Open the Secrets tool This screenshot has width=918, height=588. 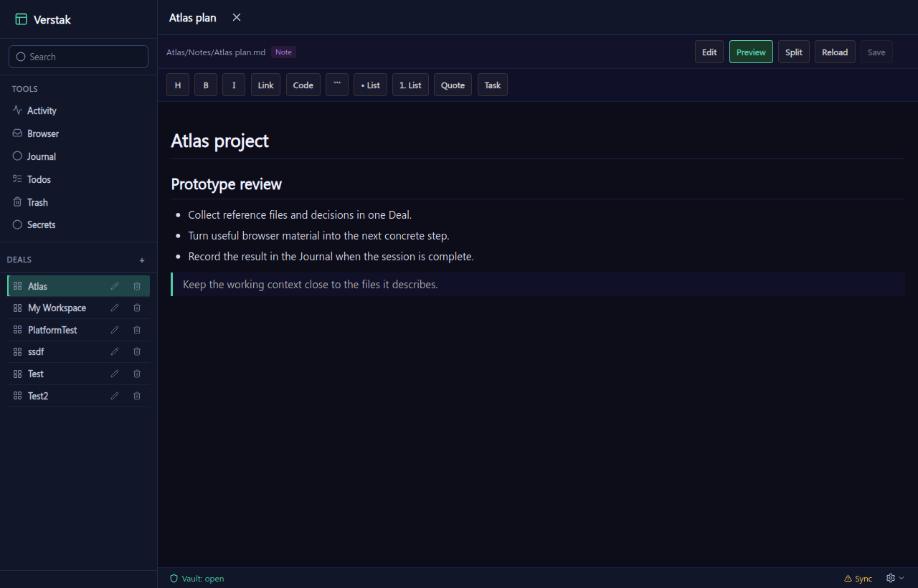78,224
